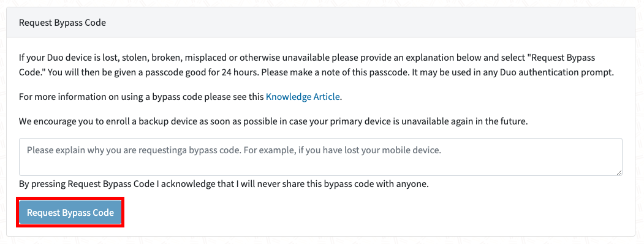Click the acknowledgement sentence below the text box
This screenshot has width=644, height=244.
[x=224, y=184]
